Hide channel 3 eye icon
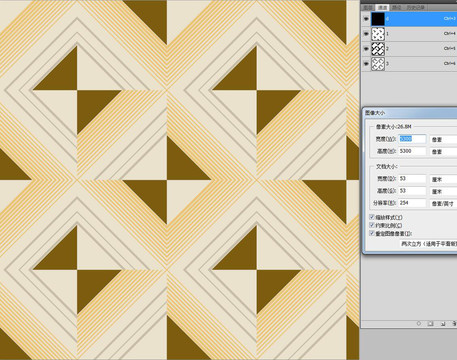 tap(366, 63)
